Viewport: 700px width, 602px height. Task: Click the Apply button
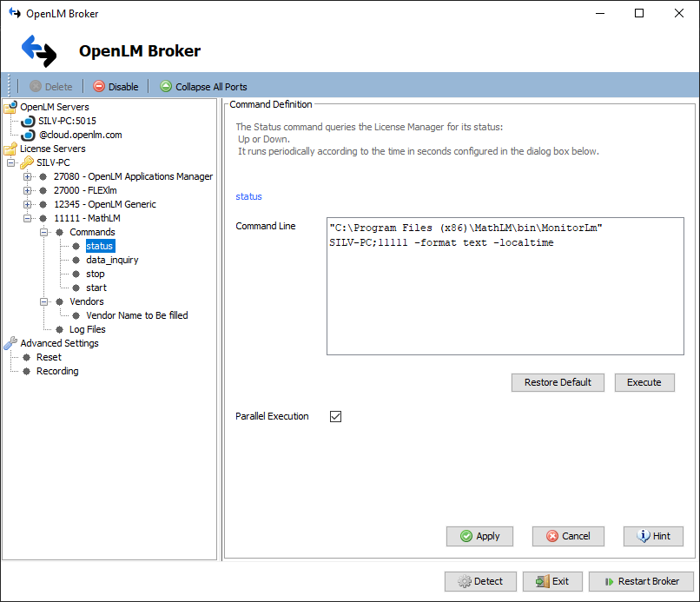(x=479, y=536)
